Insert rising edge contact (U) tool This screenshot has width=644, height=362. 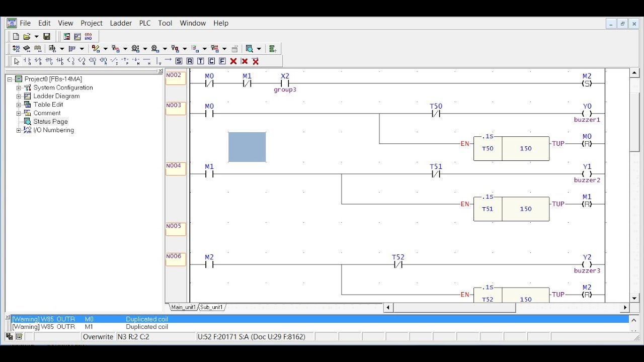pyautogui.click(x=49, y=61)
